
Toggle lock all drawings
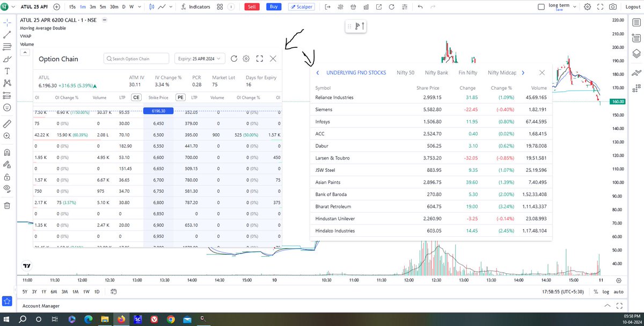pyautogui.click(x=7, y=176)
